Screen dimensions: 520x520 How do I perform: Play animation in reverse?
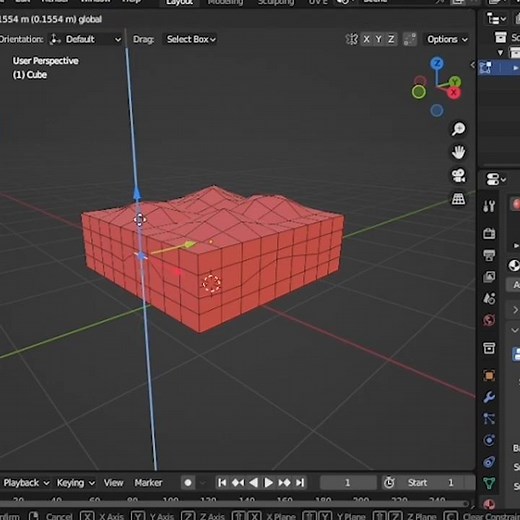(253, 483)
